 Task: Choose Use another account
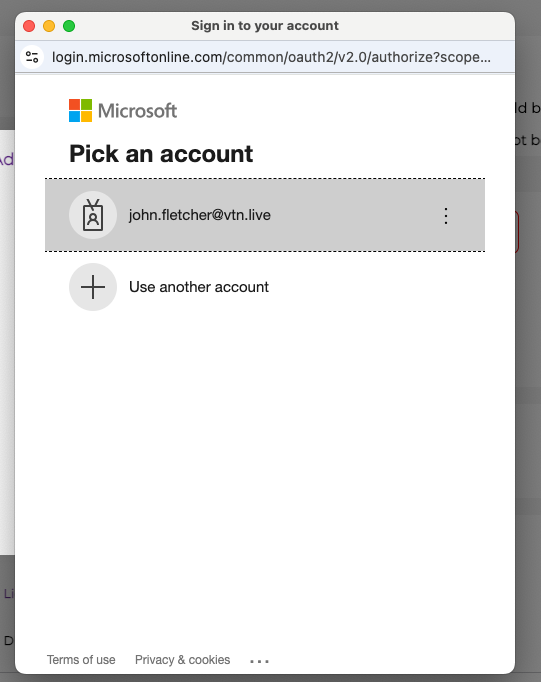coord(199,287)
